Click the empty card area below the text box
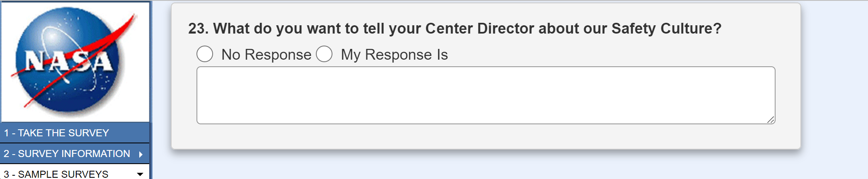868x179 pixels. pyautogui.click(x=485, y=137)
